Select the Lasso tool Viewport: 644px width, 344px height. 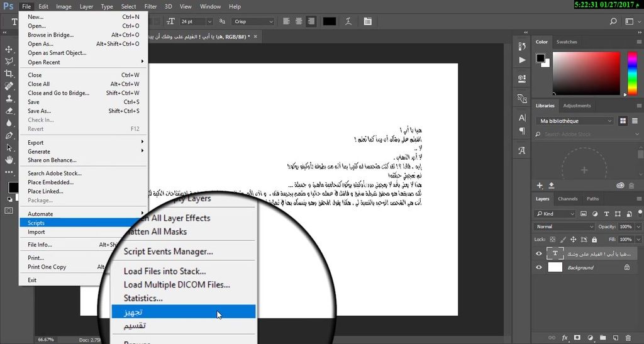(9, 62)
